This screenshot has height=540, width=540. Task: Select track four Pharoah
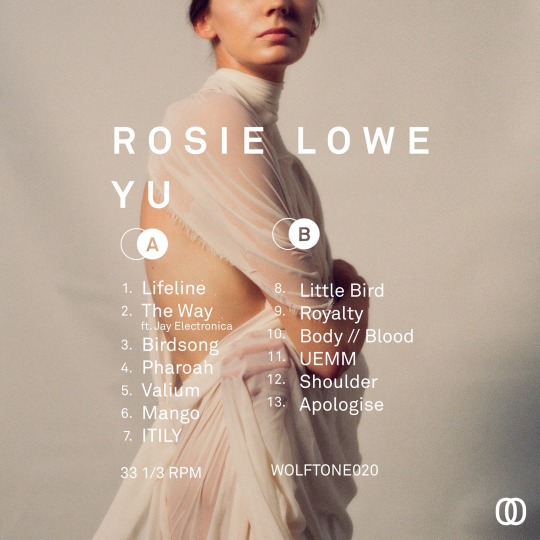click(178, 367)
